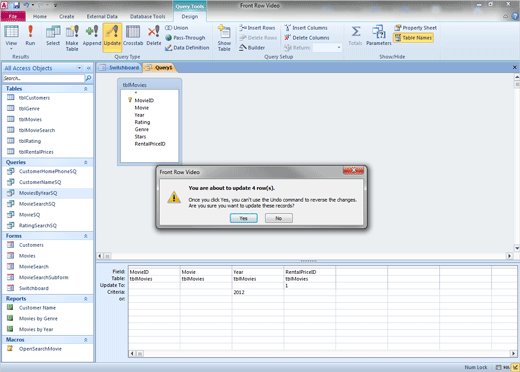Click the navigation search magnifier icon
The image size is (520, 372).
click(88, 78)
